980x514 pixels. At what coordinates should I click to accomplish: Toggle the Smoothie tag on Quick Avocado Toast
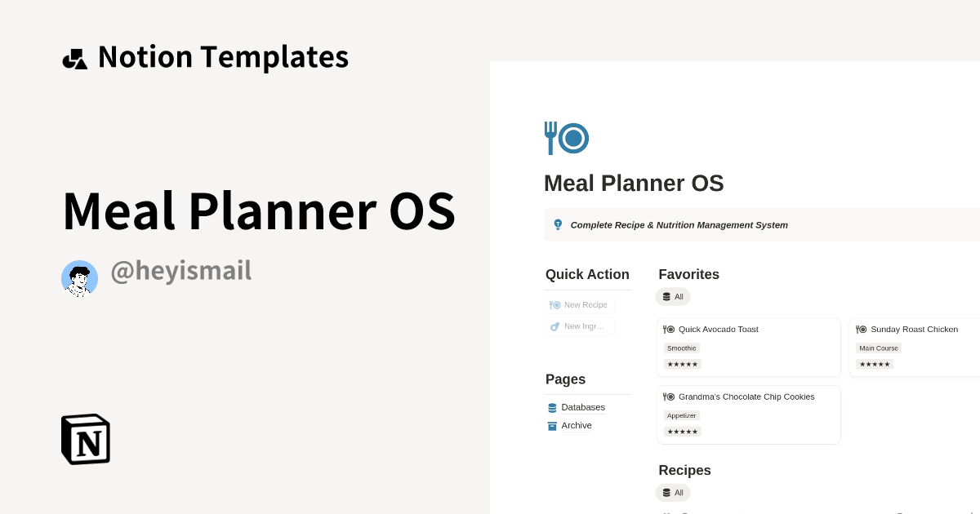(681, 348)
